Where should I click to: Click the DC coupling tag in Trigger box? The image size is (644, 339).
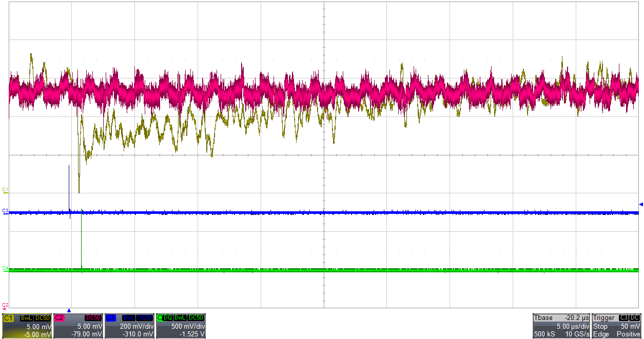pos(634,317)
